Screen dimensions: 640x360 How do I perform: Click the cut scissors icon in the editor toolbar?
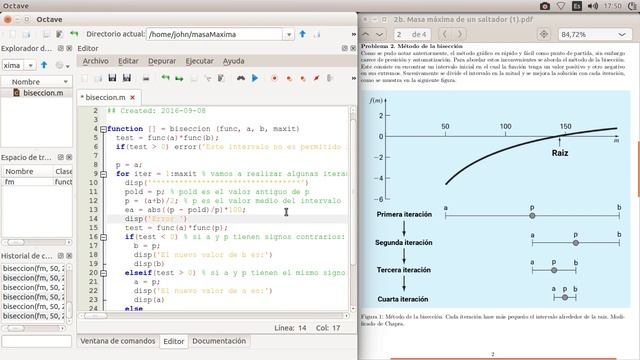tap(208, 78)
